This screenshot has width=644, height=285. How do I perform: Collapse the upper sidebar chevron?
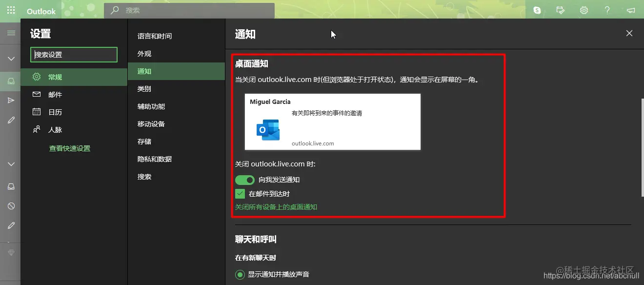pos(11,58)
